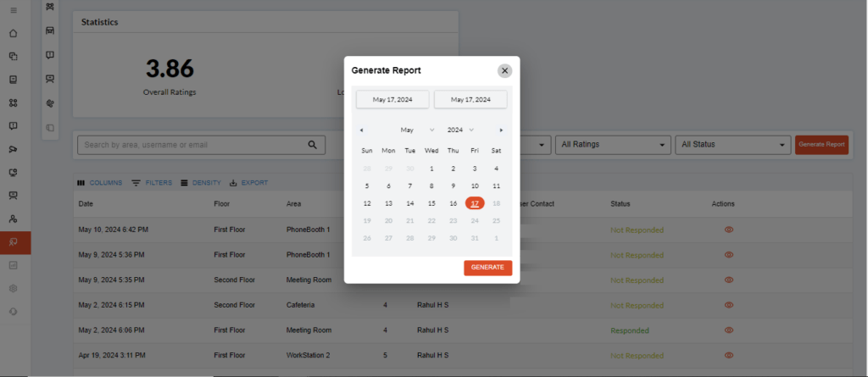The image size is (868, 377).
Task: Select highlighted date 17 in calendar
Action: (475, 203)
